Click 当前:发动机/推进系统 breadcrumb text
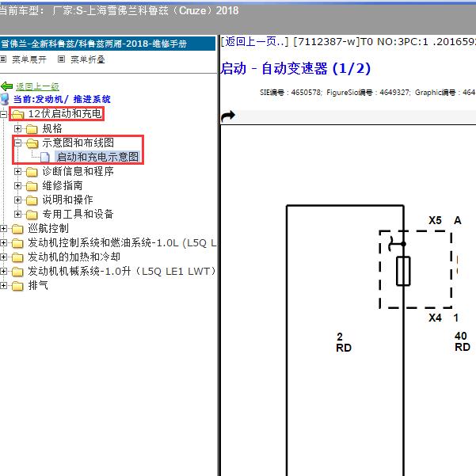Viewport: 476px width, 476px height. pos(62,99)
